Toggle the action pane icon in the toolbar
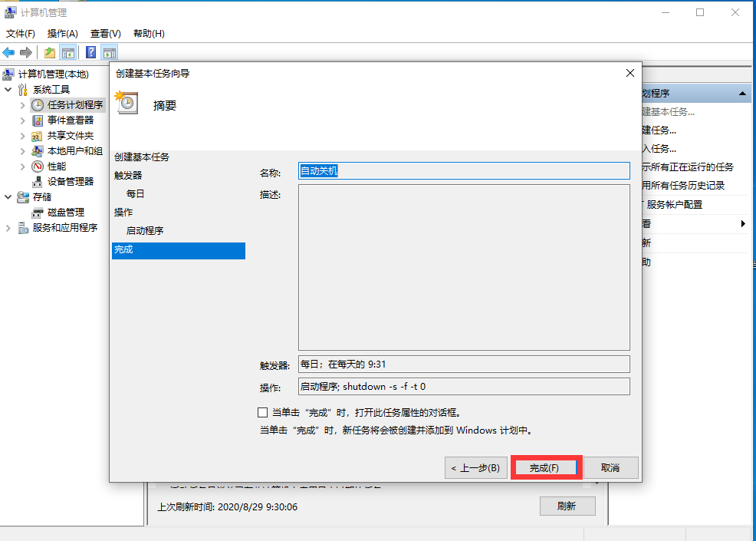This screenshot has height=541, width=756. coord(110,51)
